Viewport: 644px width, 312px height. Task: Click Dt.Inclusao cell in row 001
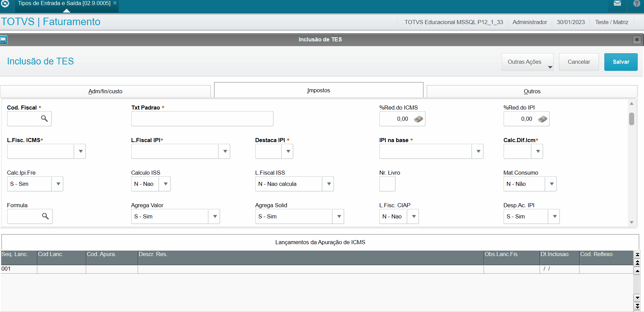click(x=559, y=269)
